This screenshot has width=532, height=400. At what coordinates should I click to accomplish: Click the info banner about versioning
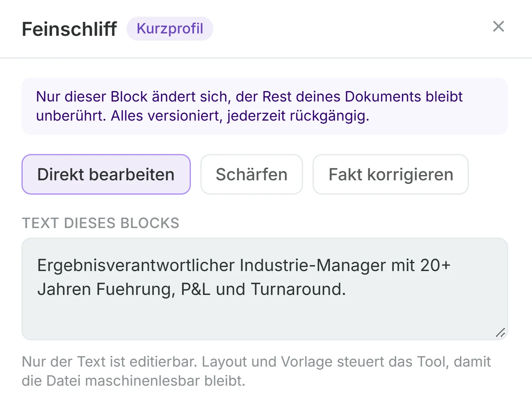tap(265, 106)
